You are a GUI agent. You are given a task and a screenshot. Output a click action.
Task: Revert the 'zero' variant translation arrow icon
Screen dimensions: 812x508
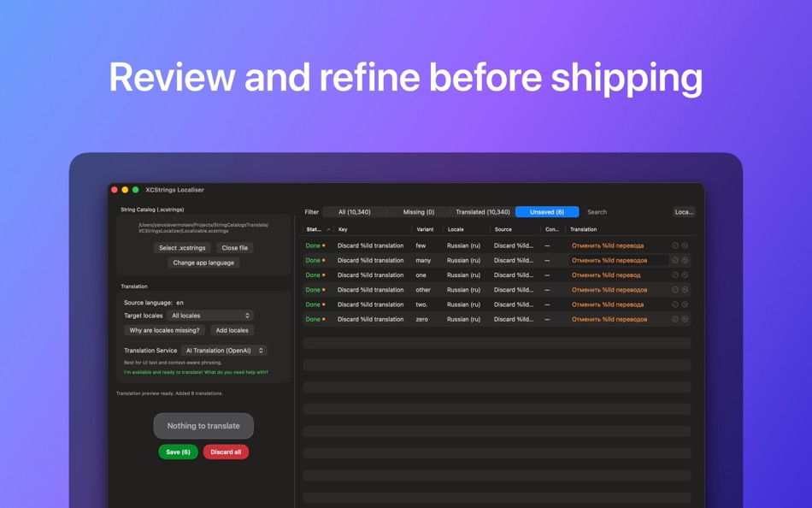(x=685, y=319)
